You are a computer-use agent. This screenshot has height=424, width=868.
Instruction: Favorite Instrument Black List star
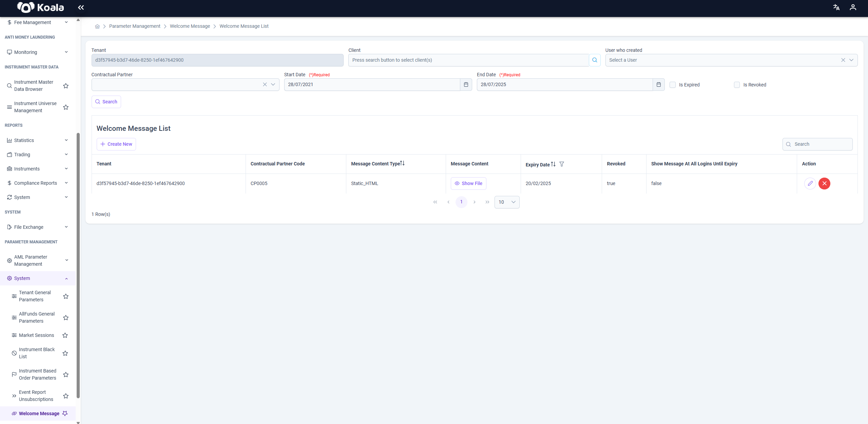click(65, 353)
